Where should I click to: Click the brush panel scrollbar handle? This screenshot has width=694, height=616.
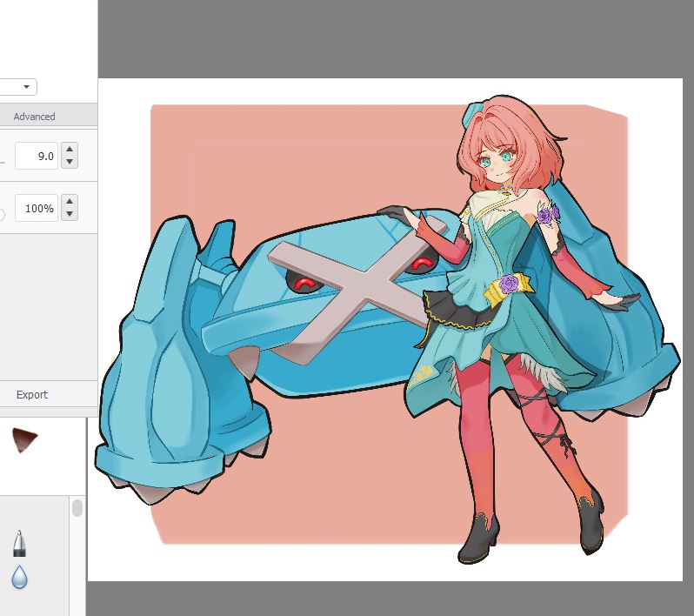pos(77,508)
